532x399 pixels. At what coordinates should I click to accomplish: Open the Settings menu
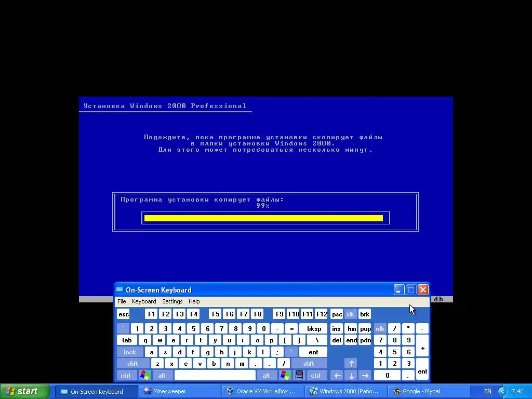[172, 301]
